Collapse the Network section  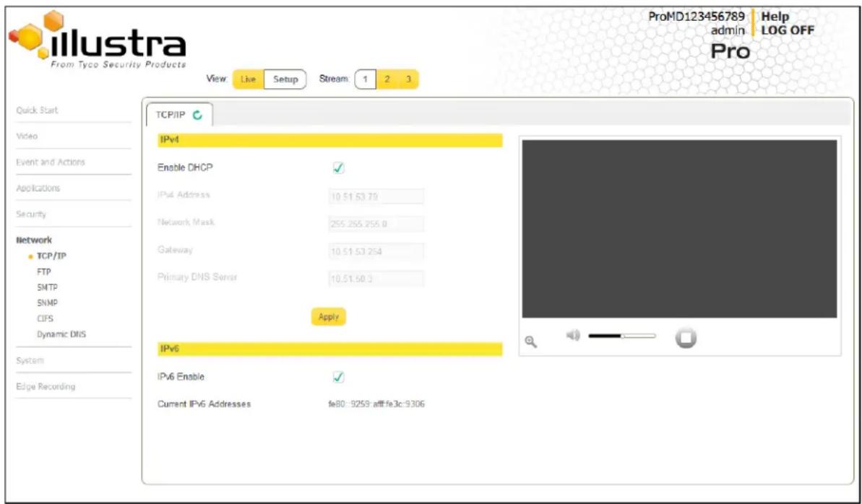click(34, 240)
